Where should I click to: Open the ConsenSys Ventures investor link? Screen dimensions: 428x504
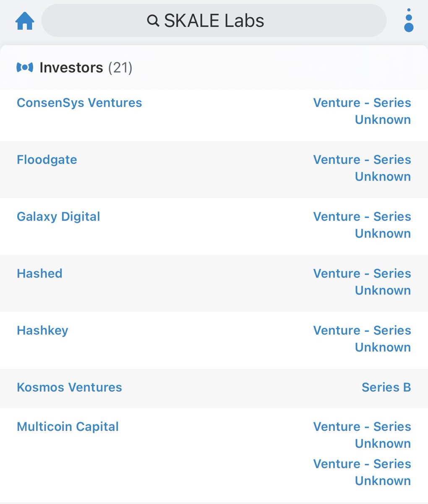[79, 103]
